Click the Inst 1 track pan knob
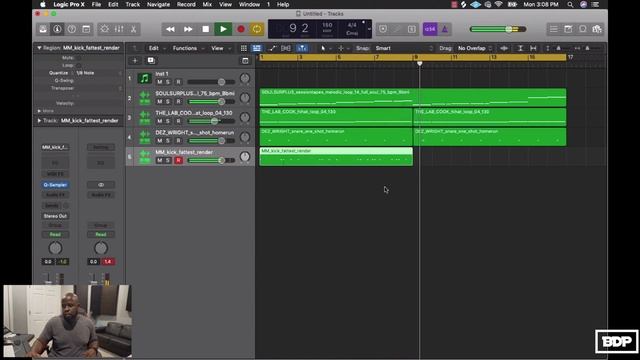This screenshot has height=360, width=640. [x=244, y=78]
